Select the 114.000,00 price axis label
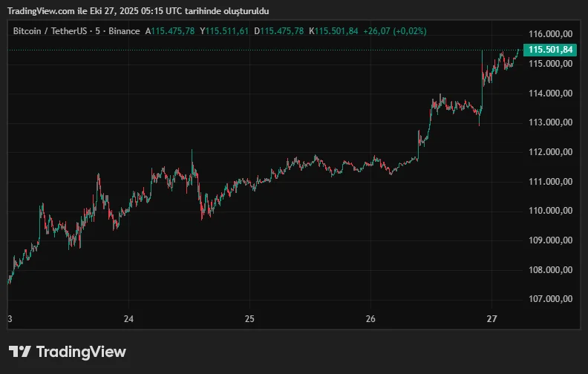The image size is (588, 374). coord(550,93)
